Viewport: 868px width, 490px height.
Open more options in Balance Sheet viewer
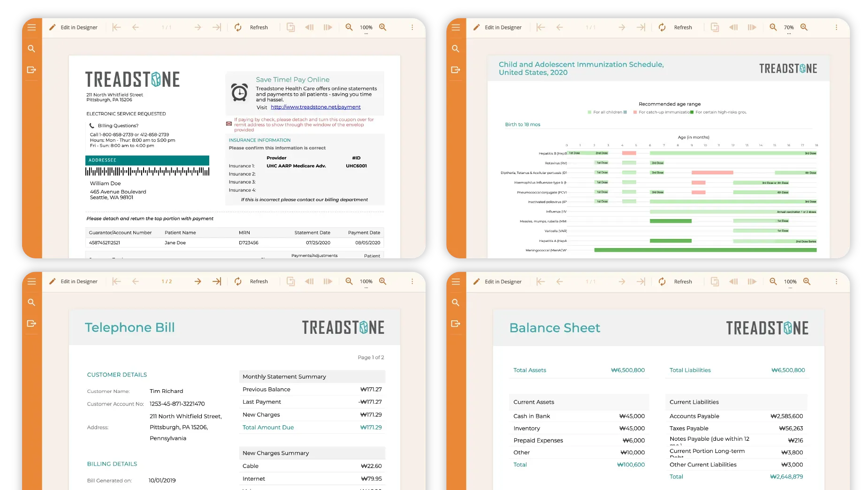[836, 281]
